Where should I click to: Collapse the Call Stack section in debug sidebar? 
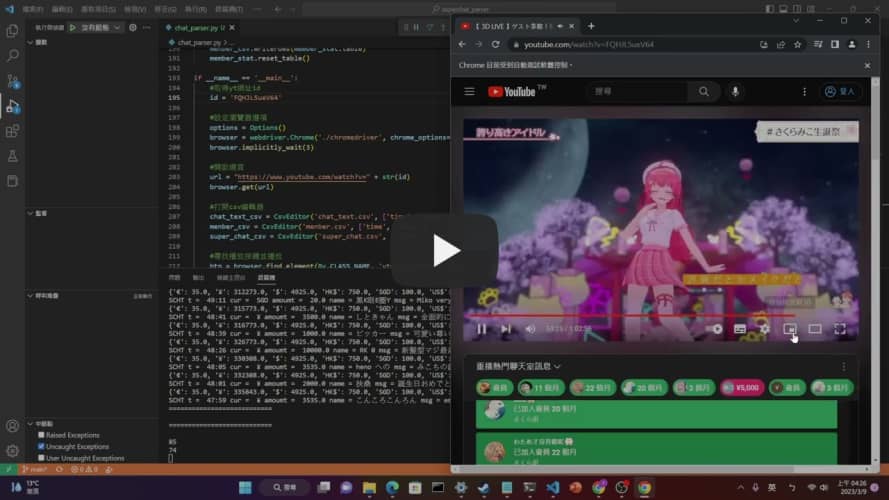coord(30,295)
